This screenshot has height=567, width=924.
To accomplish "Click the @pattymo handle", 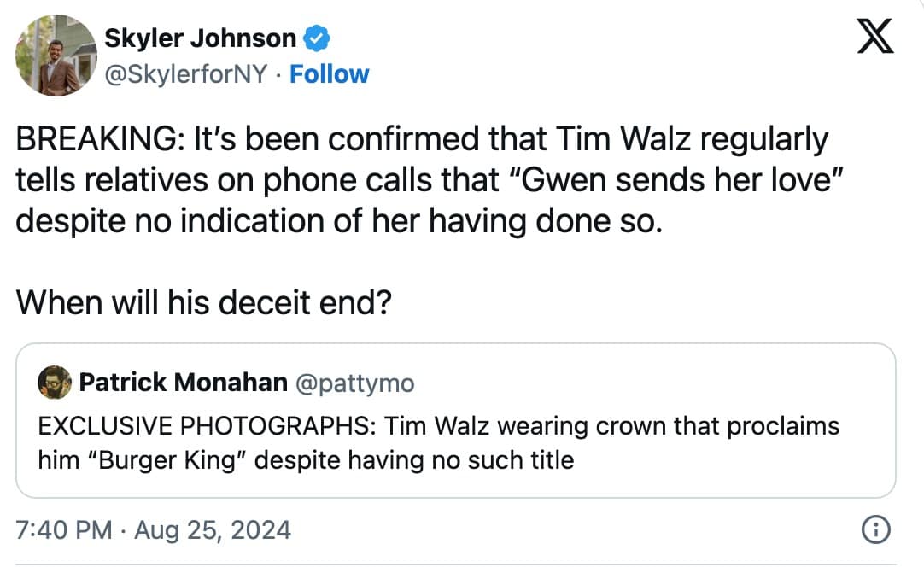I will tap(358, 383).
